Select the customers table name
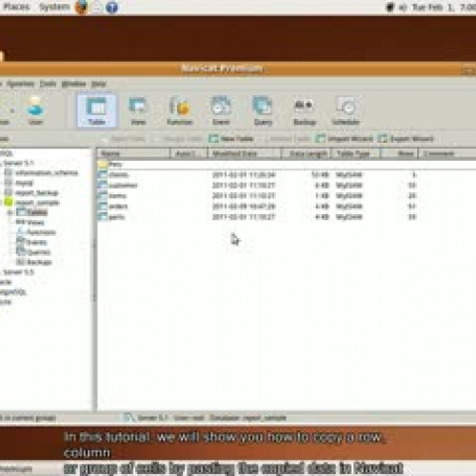Screen dimensions: 476x476 (123, 185)
